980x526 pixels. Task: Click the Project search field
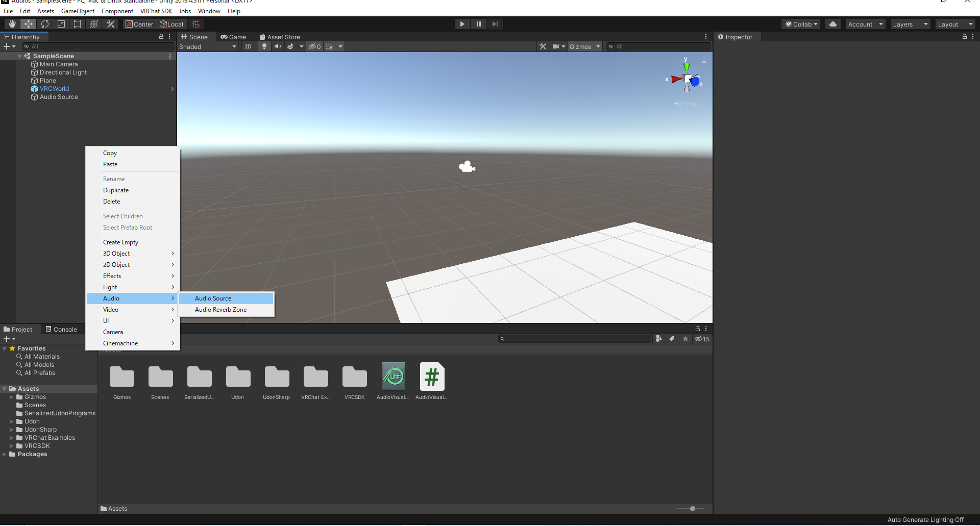tap(575, 339)
